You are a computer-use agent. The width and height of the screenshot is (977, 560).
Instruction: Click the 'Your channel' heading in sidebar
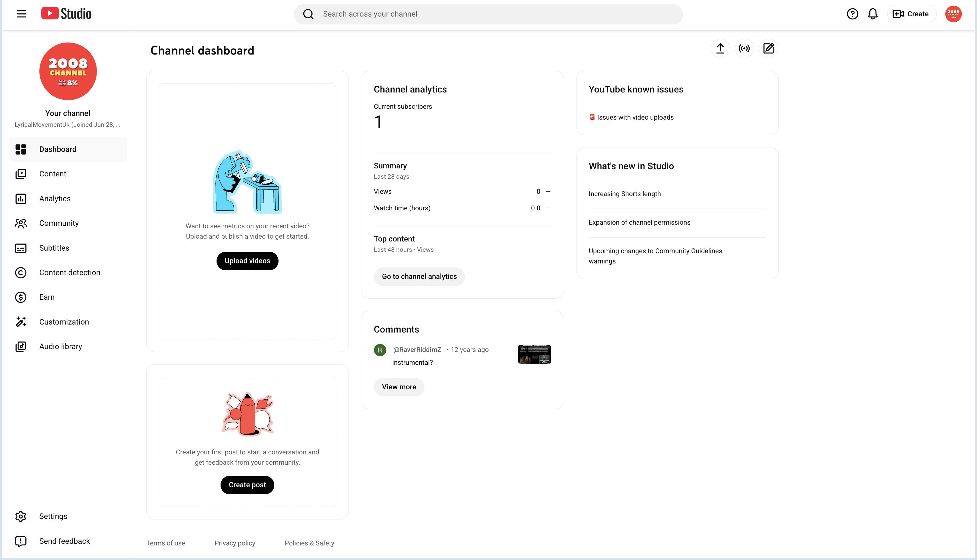(x=68, y=113)
